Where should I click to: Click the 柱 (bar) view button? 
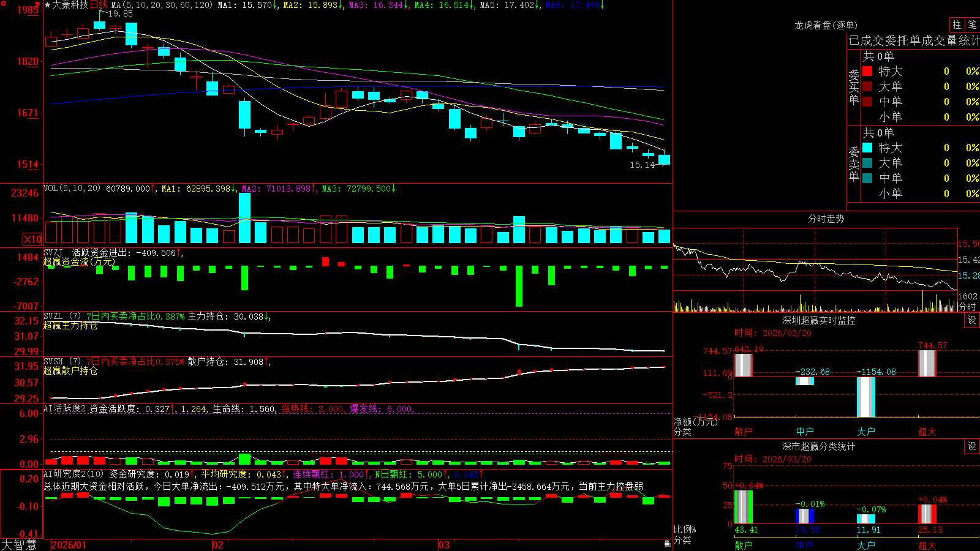pos(957,25)
